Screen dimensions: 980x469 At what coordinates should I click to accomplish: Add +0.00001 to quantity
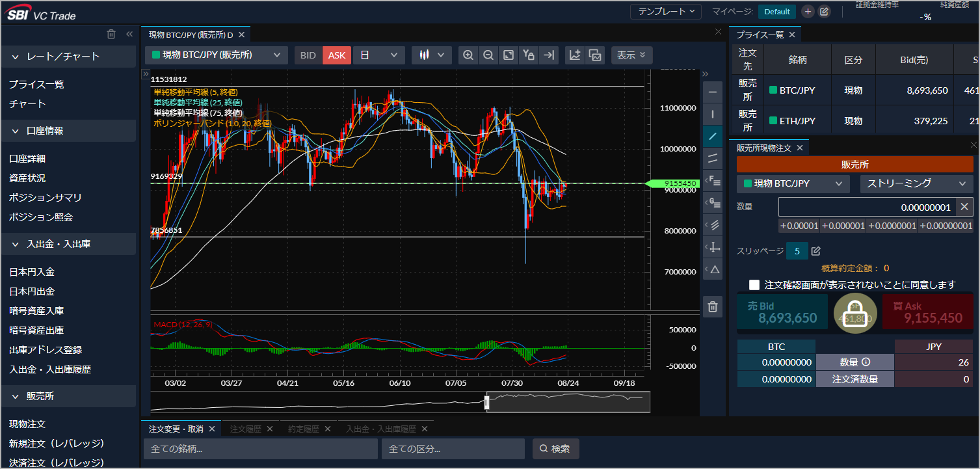tap(799, 226)
